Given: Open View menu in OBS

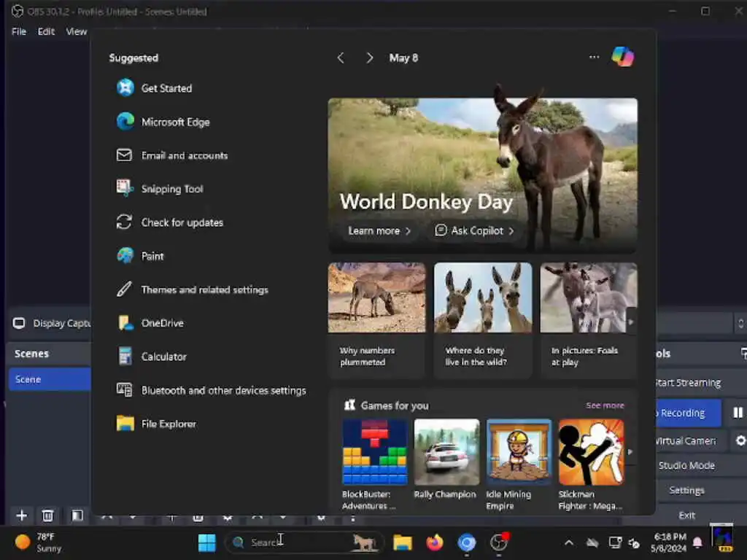Looking at the screenshot, I should [76, 31].
